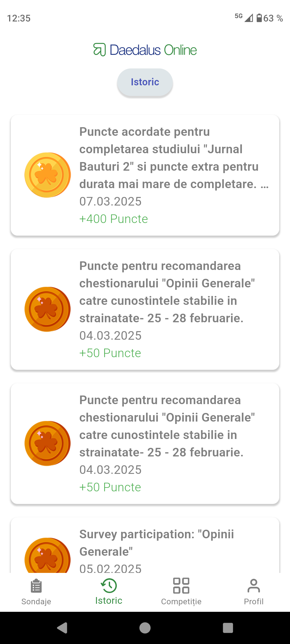Tap the Sondaje clipboard icon
Viewport: 290px width, 644px height.
pyautogui.click(x=36, y=586)
